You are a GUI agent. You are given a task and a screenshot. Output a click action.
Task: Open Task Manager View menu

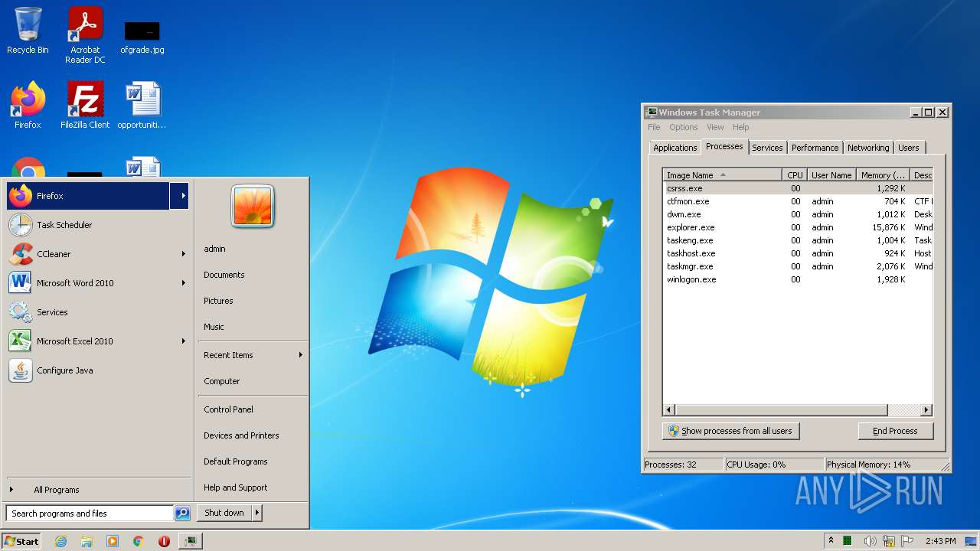click(715, 127)
